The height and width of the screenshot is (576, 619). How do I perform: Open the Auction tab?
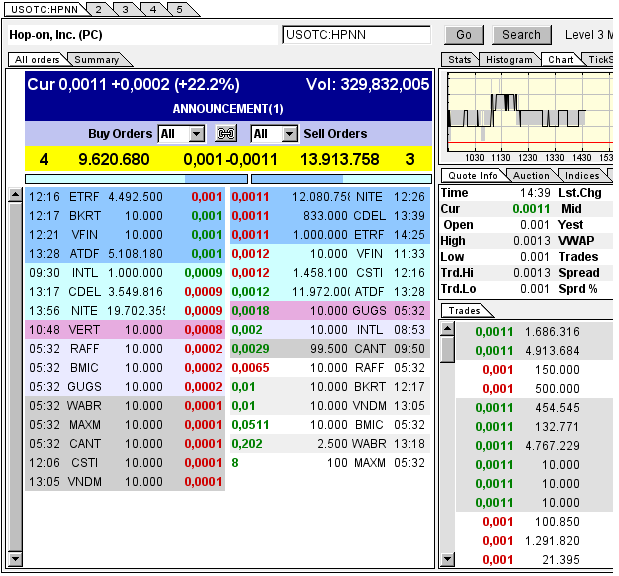point(531,176)
